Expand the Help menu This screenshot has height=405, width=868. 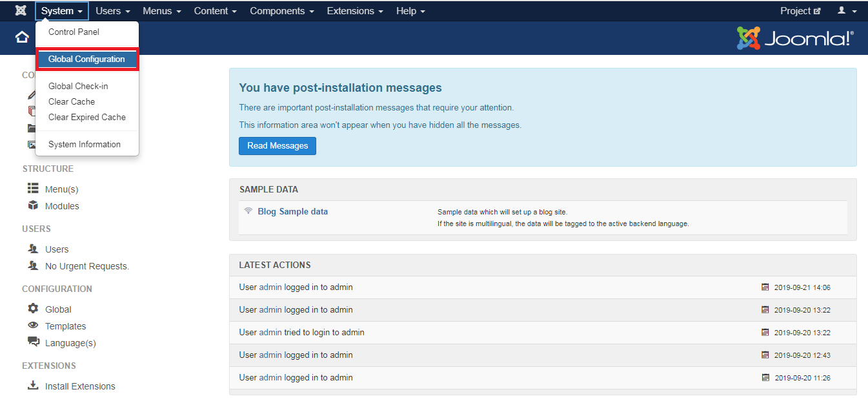click(410, 11)
